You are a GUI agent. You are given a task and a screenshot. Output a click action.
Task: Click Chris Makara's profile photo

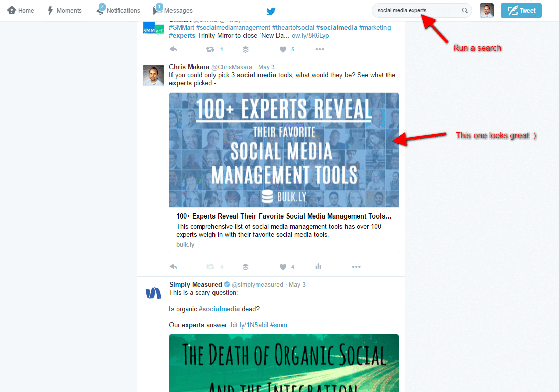click(x=153, y=75)
